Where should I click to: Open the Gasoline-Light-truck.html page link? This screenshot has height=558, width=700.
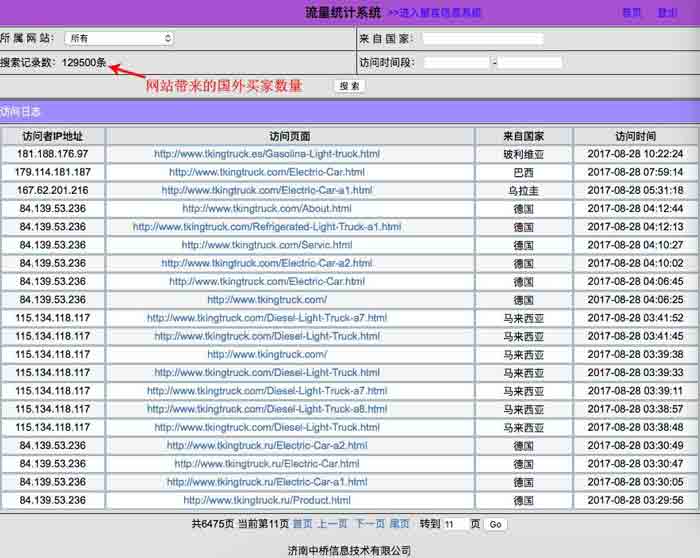click(266, 154)
